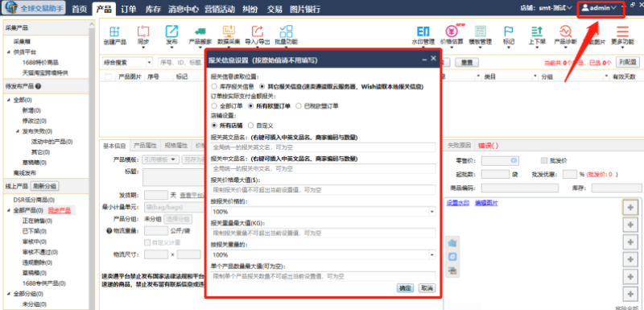Screen dimensions: 644x310
Task: Open the 同步 sync toolbar icon
Action: [143, 31]
